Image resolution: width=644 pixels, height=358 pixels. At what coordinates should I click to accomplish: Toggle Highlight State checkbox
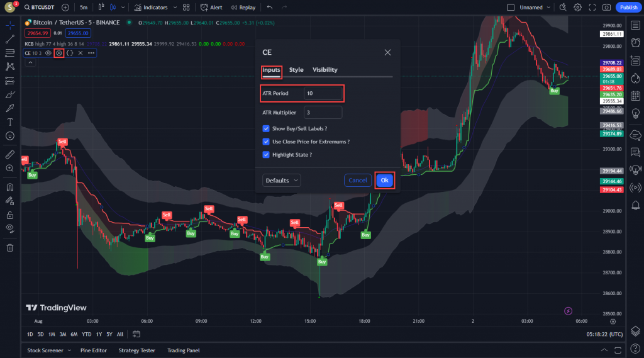pos(266,155)
